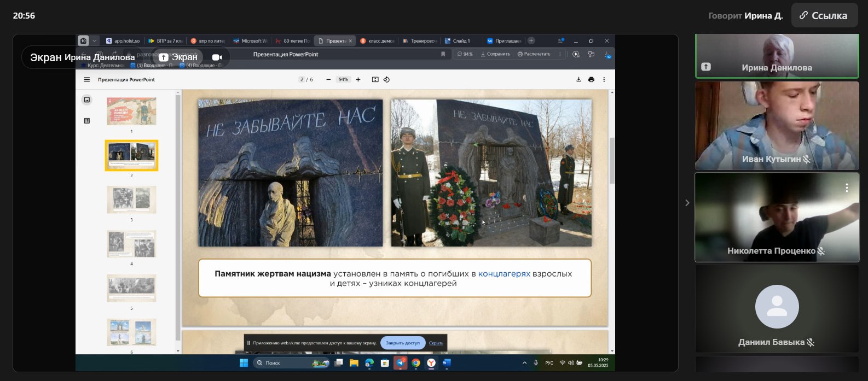Open the PDF viewer hamburger menu

click(86, 80)
